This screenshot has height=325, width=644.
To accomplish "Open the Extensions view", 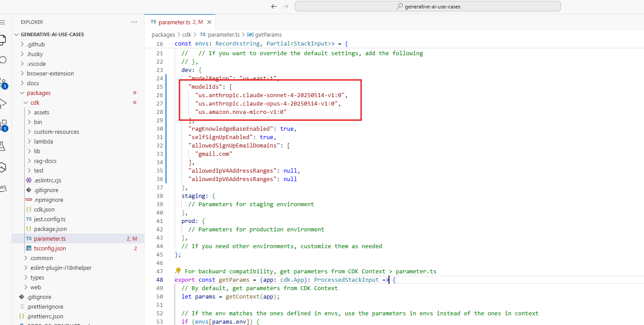I will click(x=3, y=125).
